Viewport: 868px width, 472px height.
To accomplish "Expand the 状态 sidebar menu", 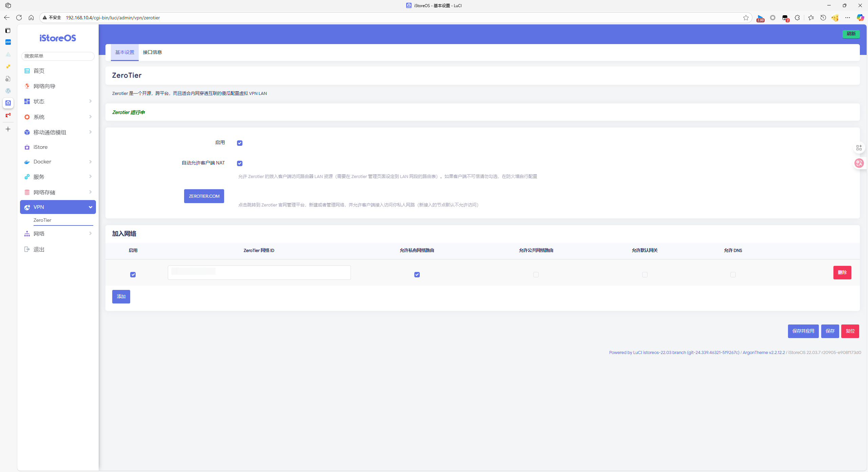I will 58,101.
